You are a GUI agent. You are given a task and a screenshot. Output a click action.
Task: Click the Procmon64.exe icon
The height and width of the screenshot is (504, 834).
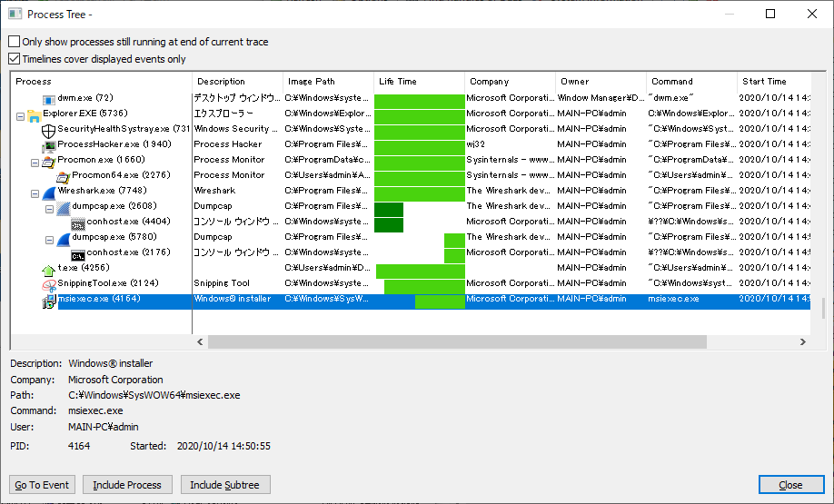coord(64,177)
